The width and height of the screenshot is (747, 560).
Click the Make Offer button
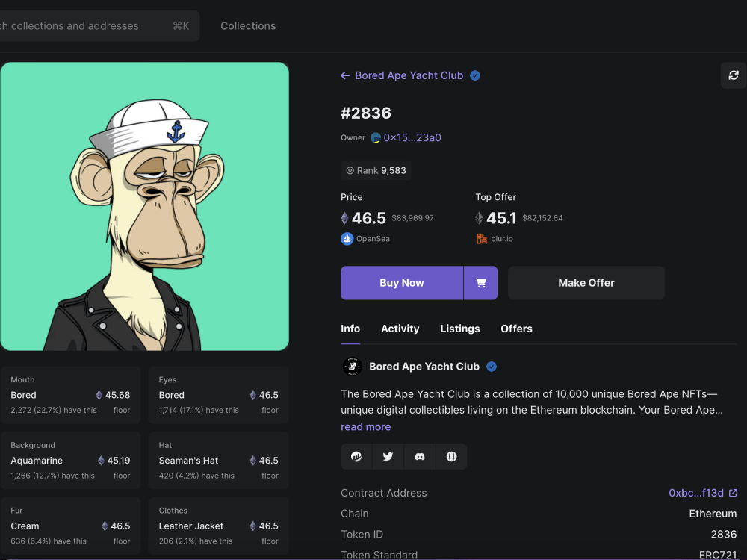tap(586, 283)
